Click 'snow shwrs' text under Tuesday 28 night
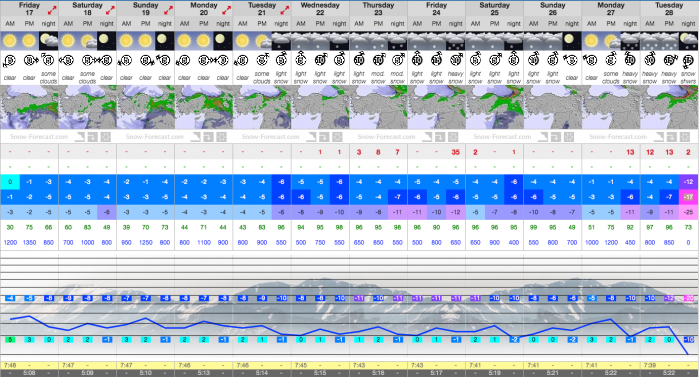This screenshot has height=378, width=700. pyautogui.click(x=688, y=77)
